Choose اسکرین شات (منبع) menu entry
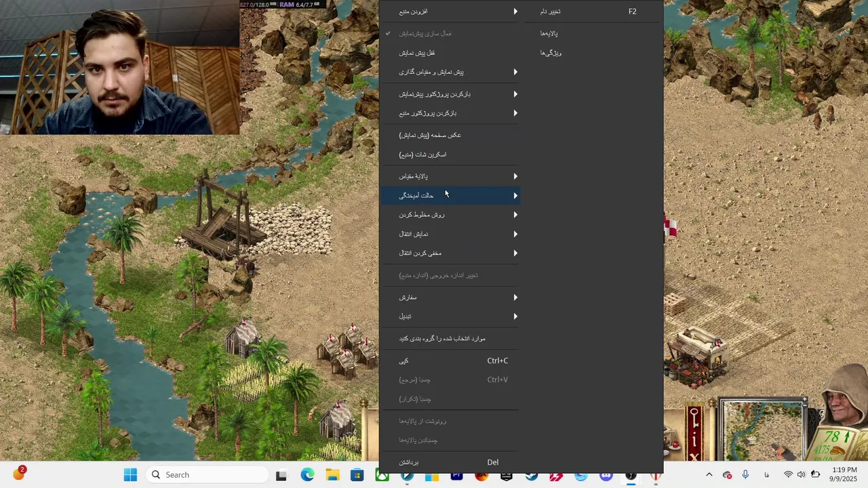The image size is (868, 488). coord(451,155)
